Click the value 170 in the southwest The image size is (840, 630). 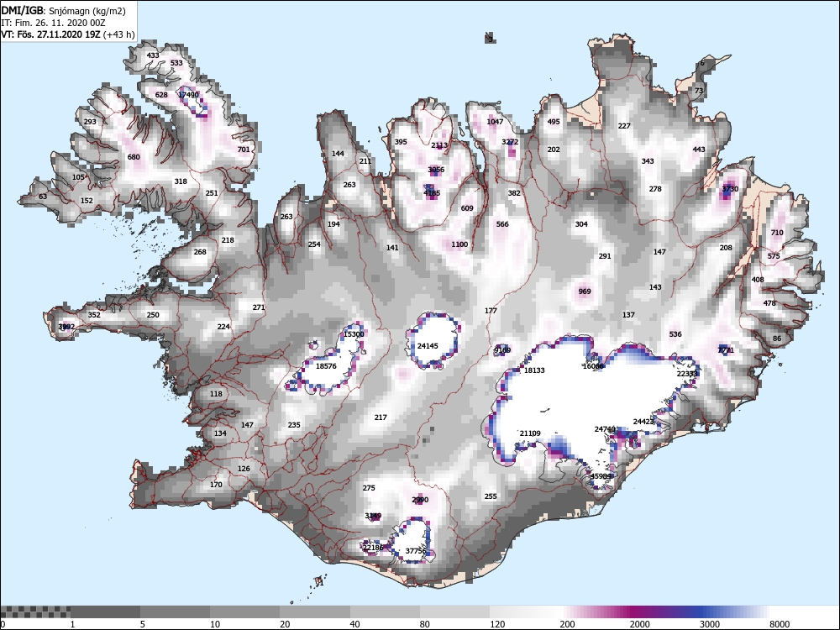pyautogui.click(x=216, y=485)
